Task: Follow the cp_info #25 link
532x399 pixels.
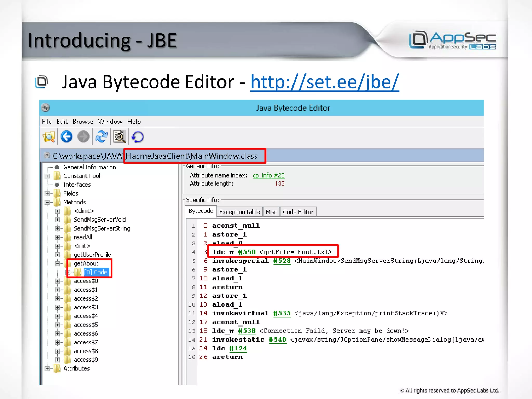Action: click(269, 175)
